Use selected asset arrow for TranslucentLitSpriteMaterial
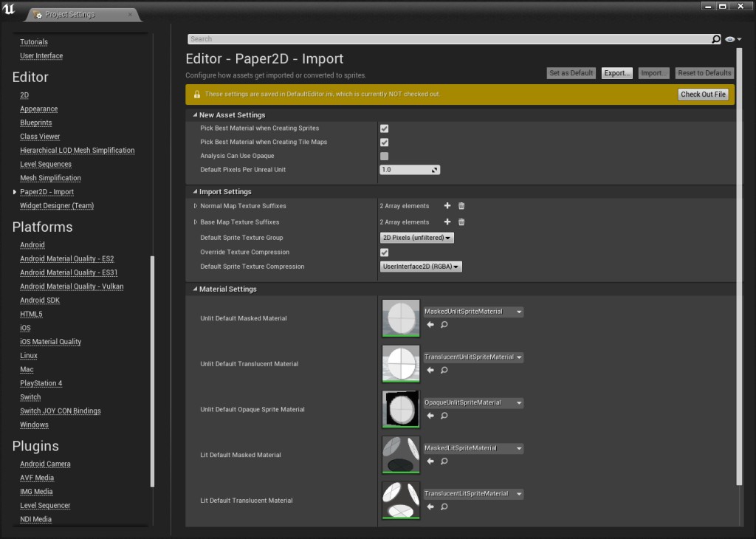This screenshot has height=539, width=756. pos(430,507)
